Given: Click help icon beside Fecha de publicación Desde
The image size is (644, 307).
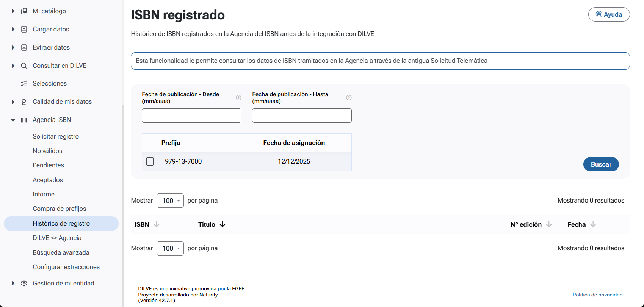Looking at the screenshot, I should coord(238,98).
